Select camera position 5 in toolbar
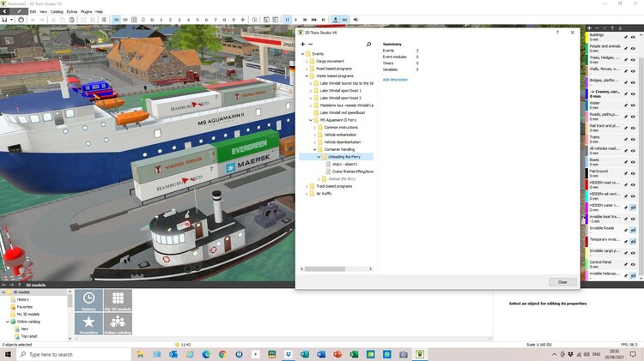 [x=197, y=20]
